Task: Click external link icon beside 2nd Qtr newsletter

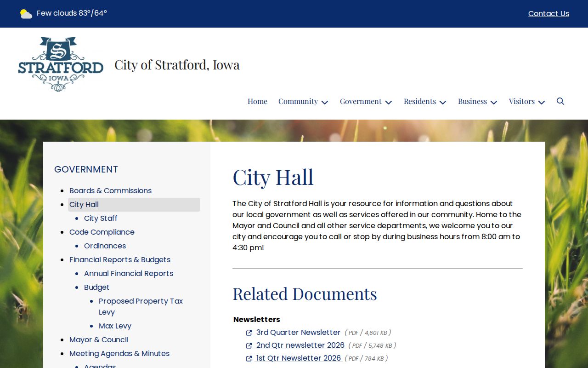Action: [x=249, y=345]
